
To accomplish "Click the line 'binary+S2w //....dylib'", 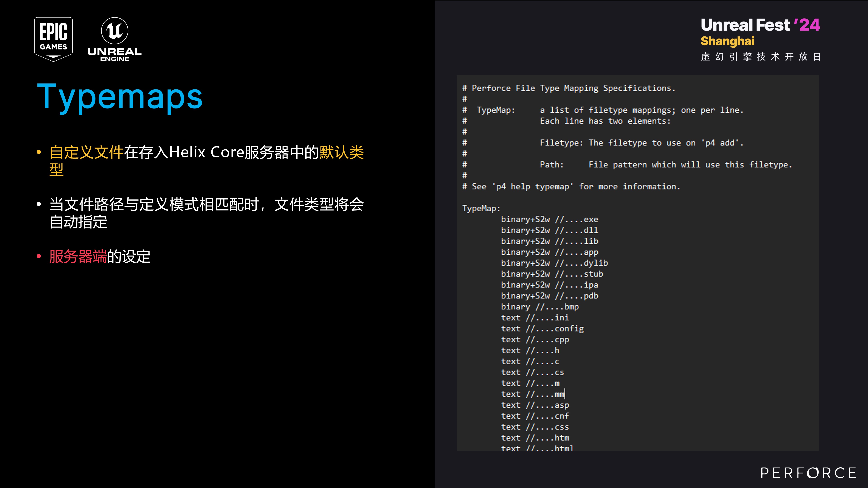I will click(x=555, y=263).
